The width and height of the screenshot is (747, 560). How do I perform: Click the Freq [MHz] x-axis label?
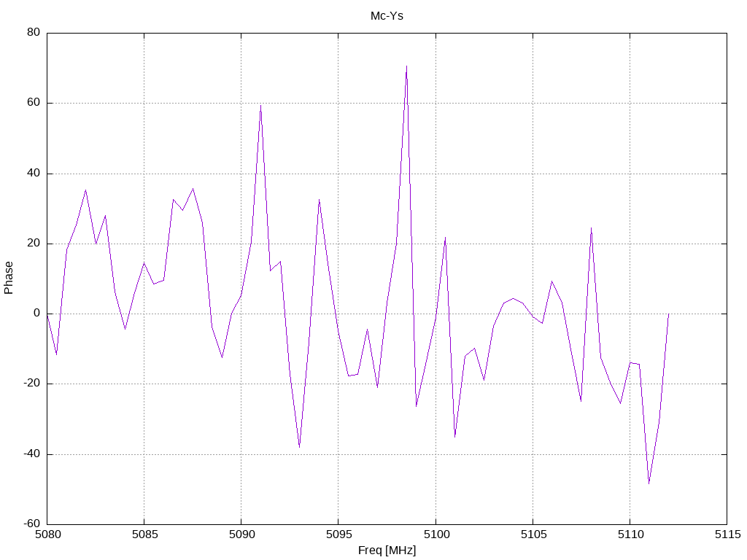[x=387, y=551]
